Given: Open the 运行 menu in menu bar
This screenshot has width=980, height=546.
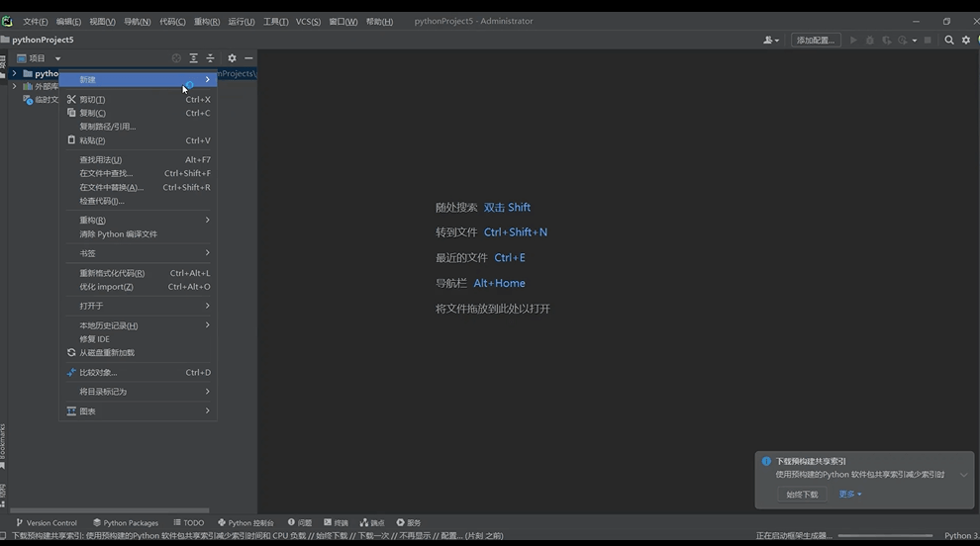Looking at the screenshot, I should tap(241, 22).
